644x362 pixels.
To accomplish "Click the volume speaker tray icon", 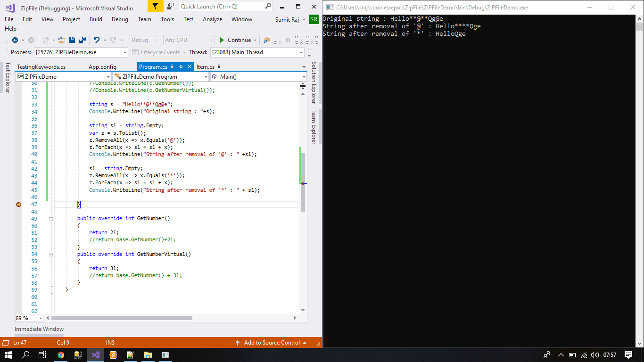I will pyautogui.click(x=595, y=355).
